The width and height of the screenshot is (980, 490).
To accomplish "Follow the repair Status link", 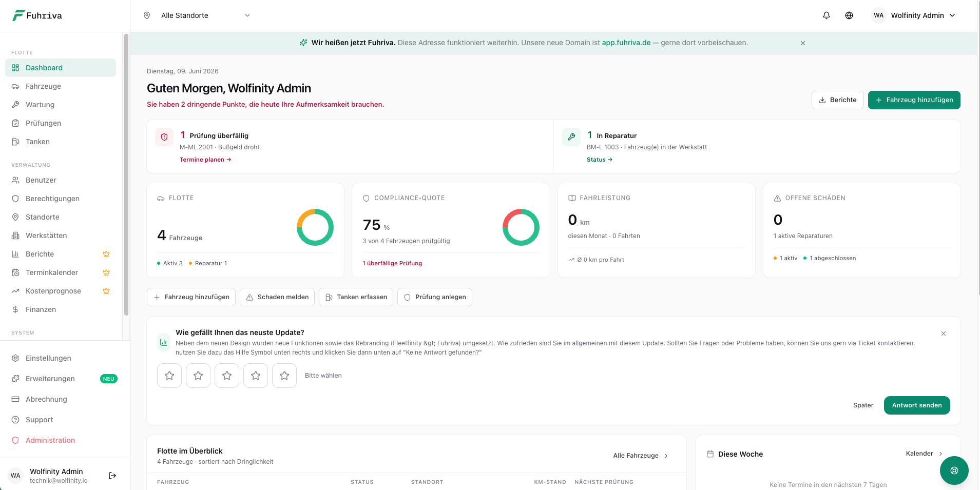I will pos(600,160).
